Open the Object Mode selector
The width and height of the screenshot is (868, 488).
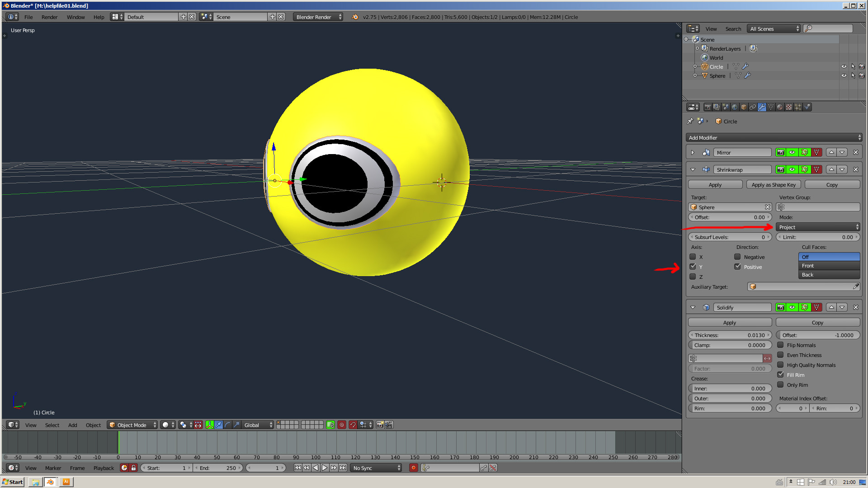[x=132, y=425]
